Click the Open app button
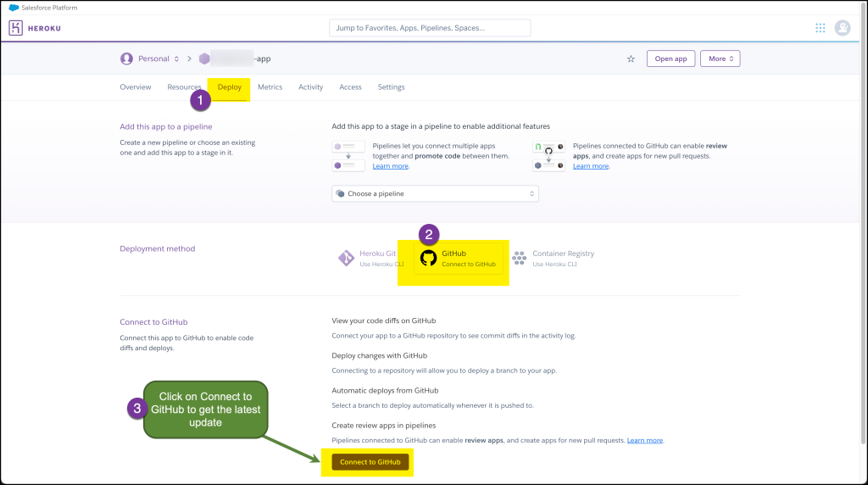The width and height of the screenshot is (868, 485). pyautogui.click(x=671, y=59)
